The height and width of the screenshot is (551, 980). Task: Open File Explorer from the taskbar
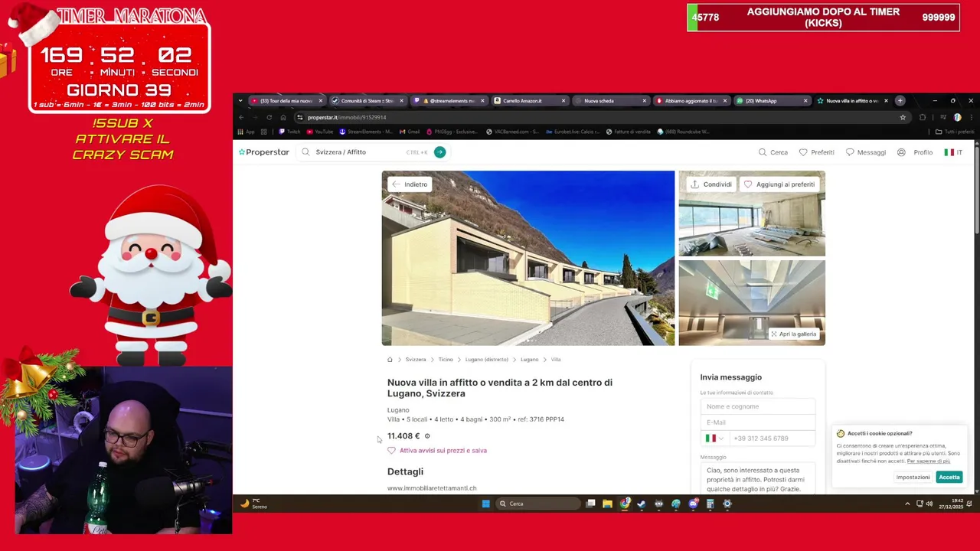click(x=607, y=504)
